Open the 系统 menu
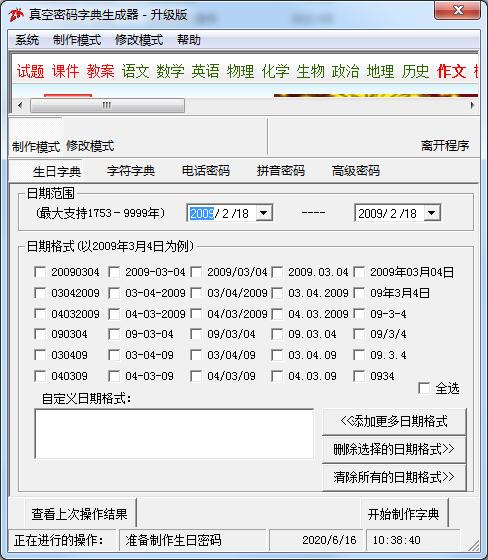The image size is (488, 560). [x=27, y=40]
